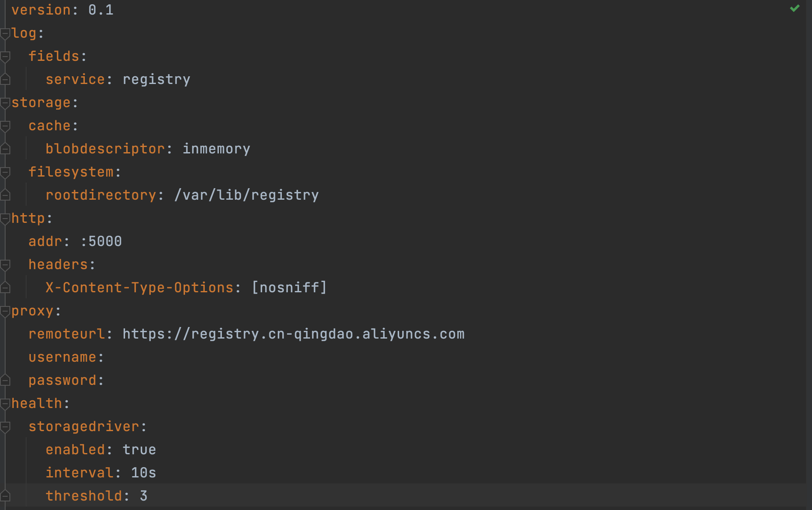Collapse the cache block fold marker
812x510 pixels.
pos(5,126)
